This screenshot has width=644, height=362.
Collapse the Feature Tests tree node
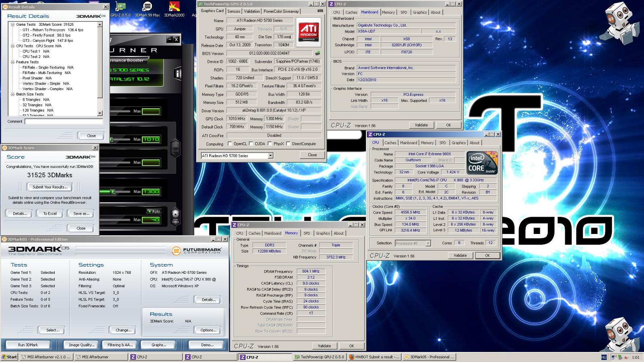coord(12,62)
